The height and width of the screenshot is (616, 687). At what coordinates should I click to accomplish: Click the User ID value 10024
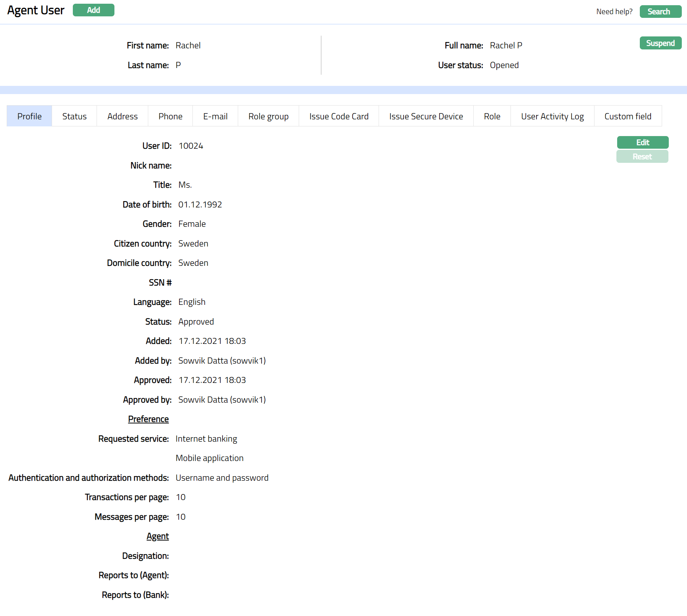(x=191, y=146)
